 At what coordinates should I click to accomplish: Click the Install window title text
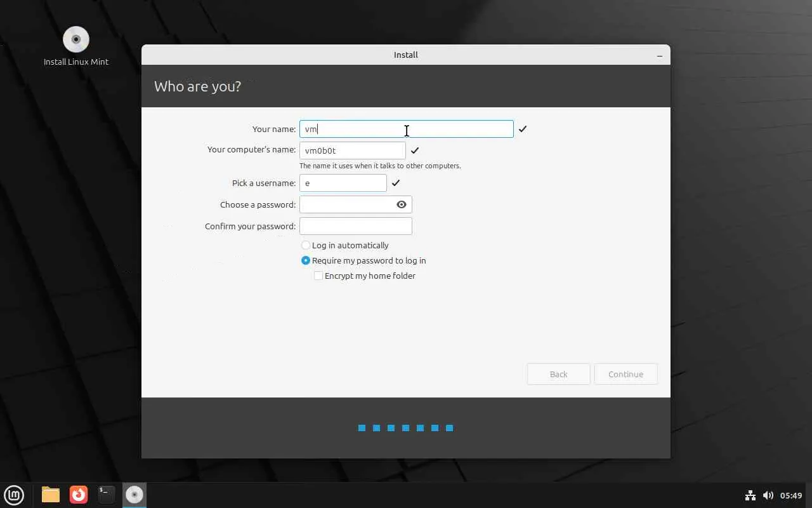(x=406, y=55)
